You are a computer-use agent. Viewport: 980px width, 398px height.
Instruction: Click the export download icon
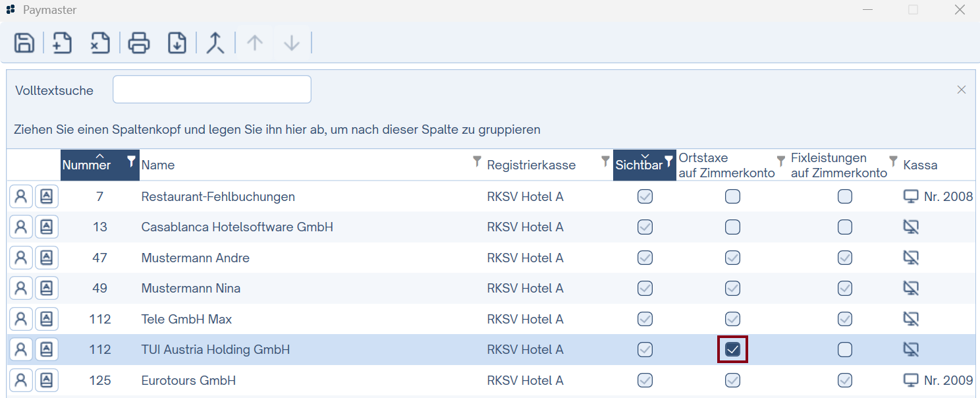[177, 43]
